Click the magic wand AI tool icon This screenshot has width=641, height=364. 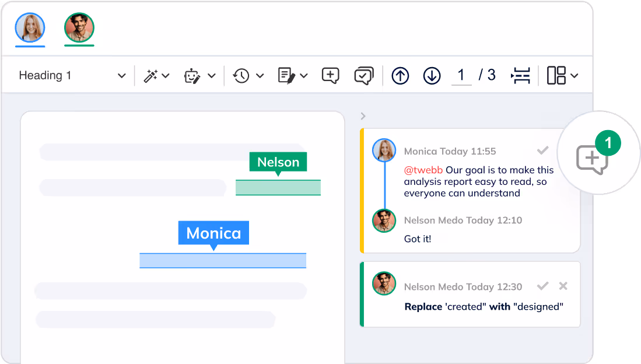pyautogui.click(x=151, y=76)
